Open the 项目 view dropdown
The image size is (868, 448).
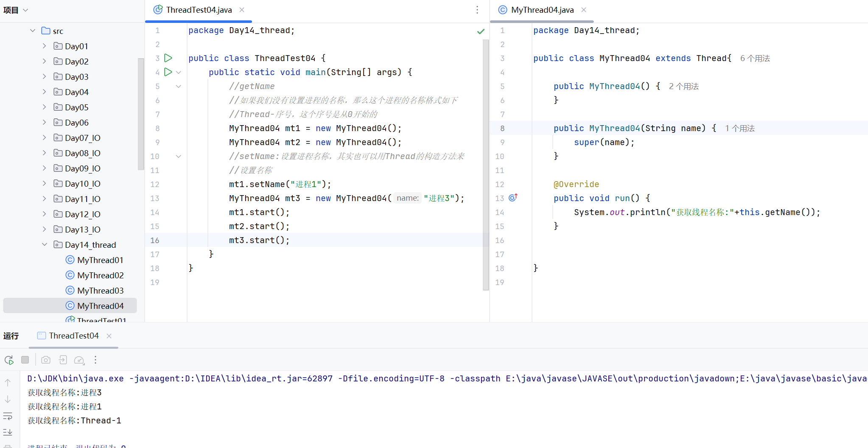[16, 10]
